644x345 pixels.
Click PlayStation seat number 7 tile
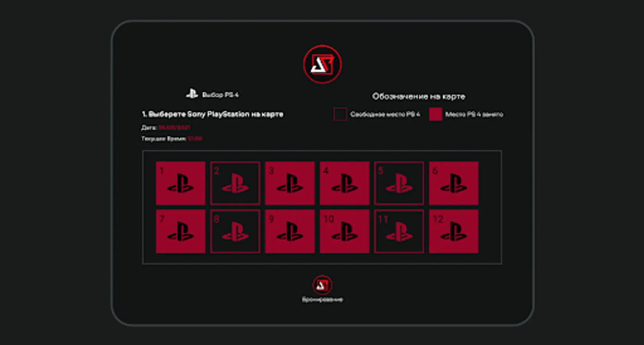tap(181, 231)
